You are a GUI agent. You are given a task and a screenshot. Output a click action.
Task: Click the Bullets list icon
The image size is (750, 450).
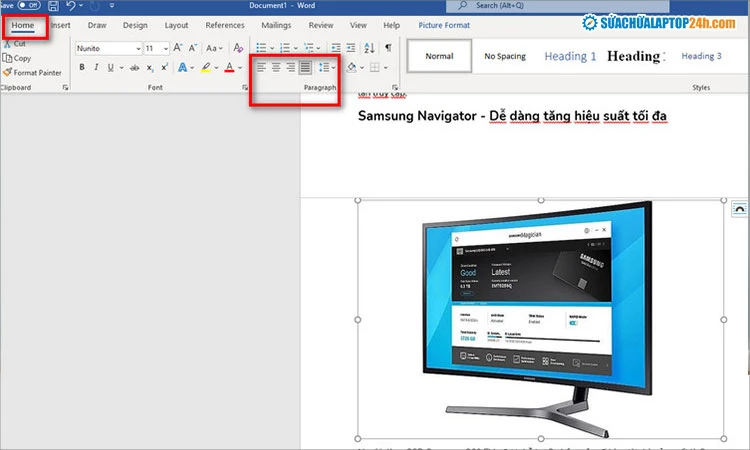pos(261,48)
